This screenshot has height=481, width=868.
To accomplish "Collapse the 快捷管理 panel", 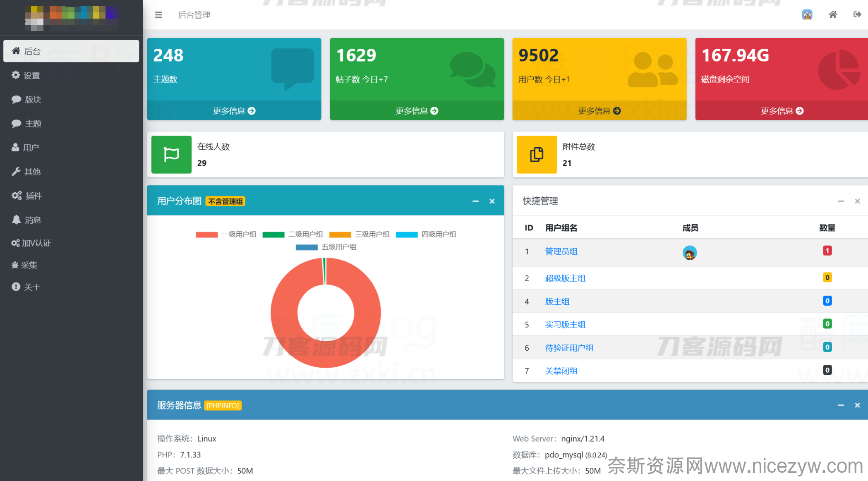I will tap(841, 201).
